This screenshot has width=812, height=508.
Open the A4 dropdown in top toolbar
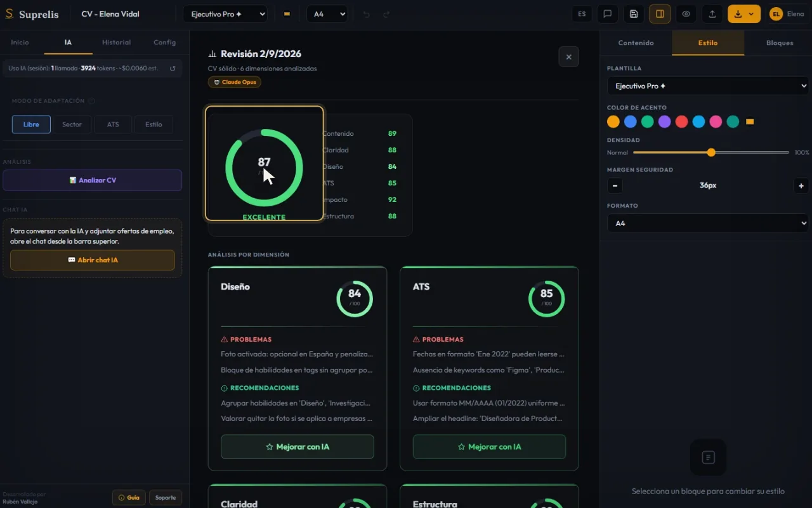tap(327, 14)
